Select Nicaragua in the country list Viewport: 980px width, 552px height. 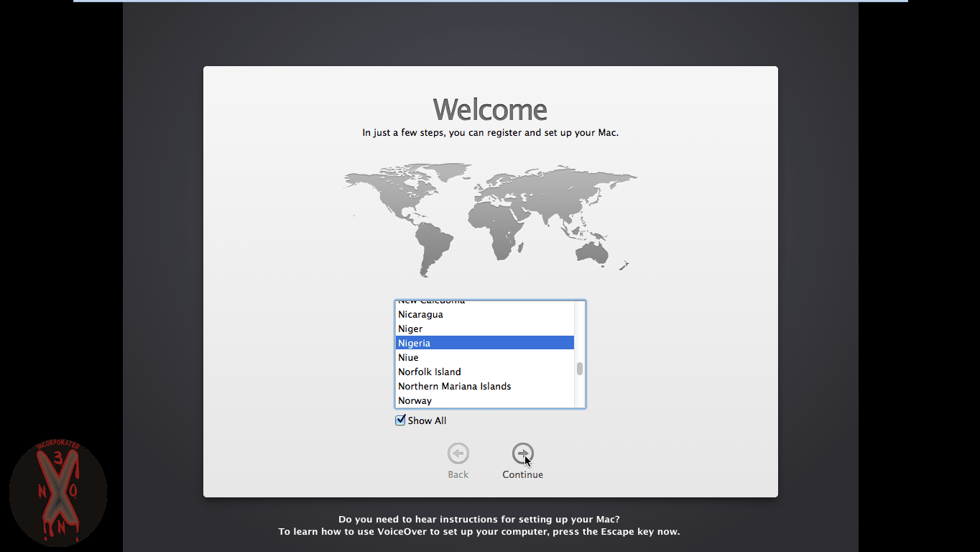coord(485,314)
